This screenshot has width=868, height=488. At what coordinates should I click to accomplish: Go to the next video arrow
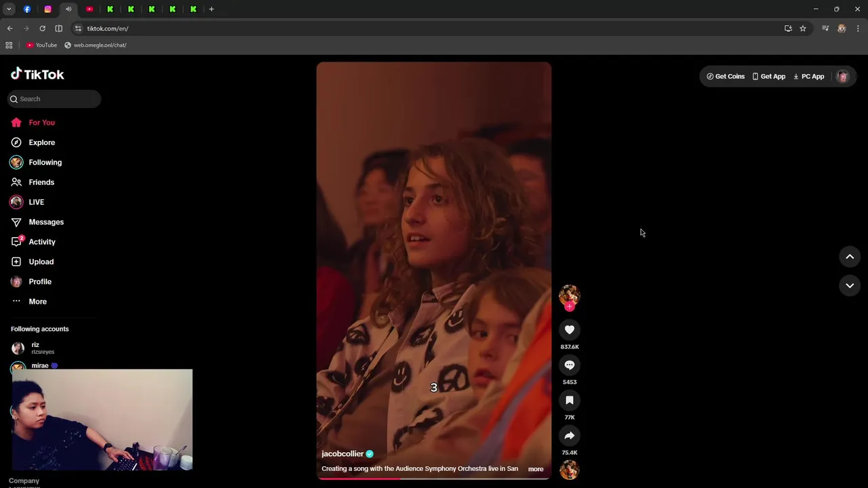pos(850,286)
